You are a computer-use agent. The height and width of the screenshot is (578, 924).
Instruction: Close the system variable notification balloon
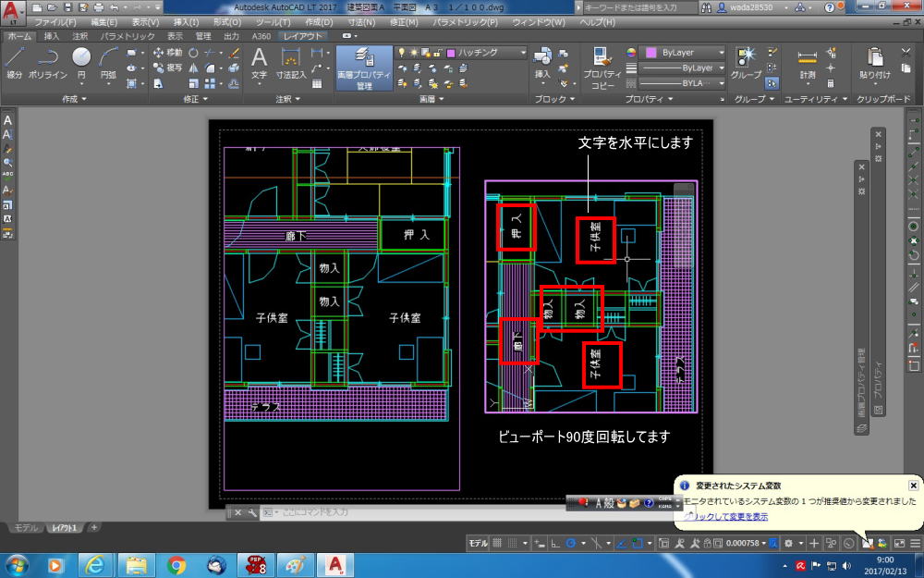913,486
